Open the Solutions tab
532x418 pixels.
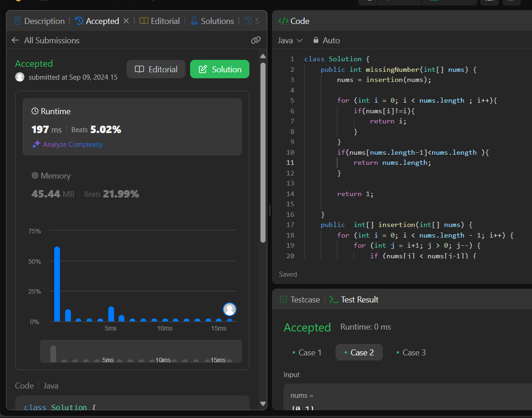coord(212,21)
